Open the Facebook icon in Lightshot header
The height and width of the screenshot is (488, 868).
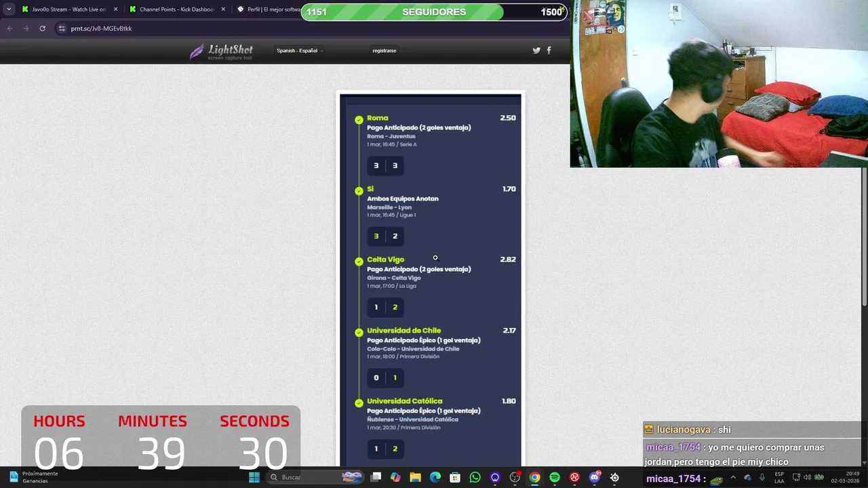549,50
